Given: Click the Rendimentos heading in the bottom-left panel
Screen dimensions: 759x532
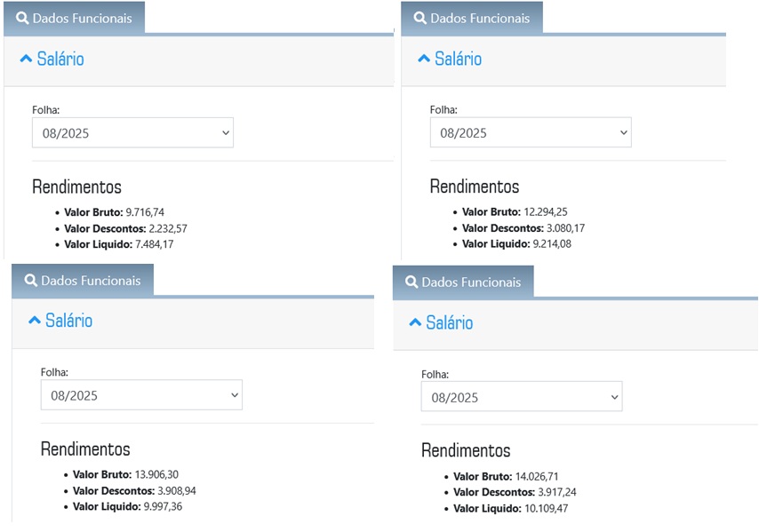Looking at the screenshot, I should (x=85, y=449).
